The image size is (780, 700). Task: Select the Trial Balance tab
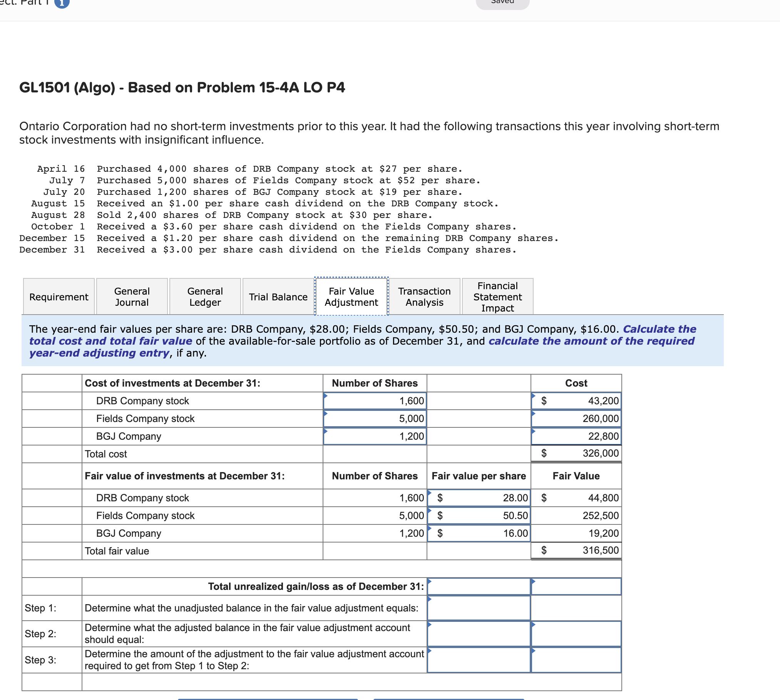coord(278,297)
